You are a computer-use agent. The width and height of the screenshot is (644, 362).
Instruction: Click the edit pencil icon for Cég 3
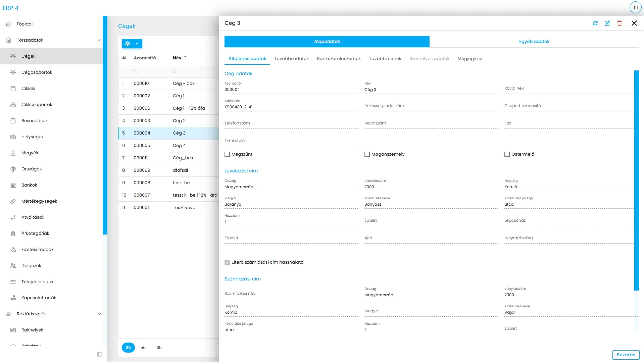coord(607,23)
